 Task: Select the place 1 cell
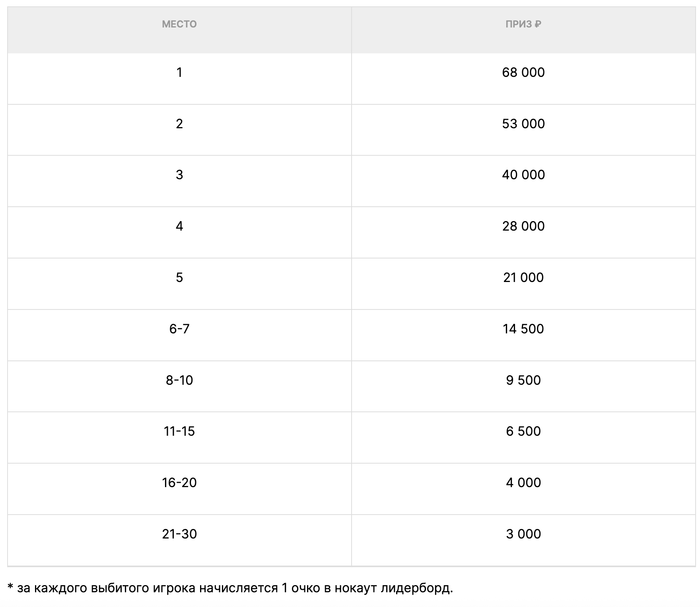coord(179,73)
